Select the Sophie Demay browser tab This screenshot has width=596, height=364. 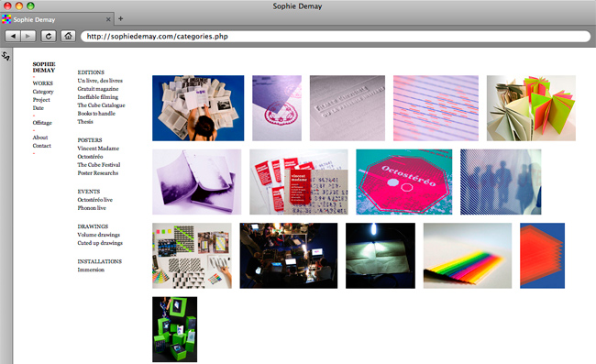57,19
